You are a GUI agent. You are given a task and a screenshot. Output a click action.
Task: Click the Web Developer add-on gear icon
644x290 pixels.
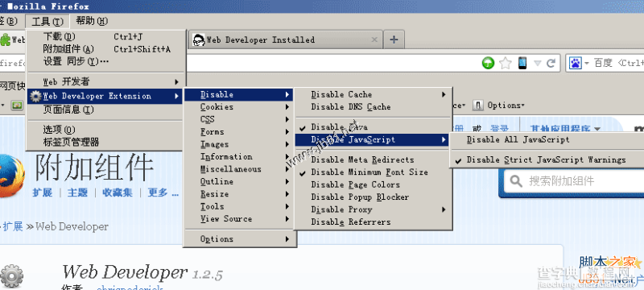pyautogui.click(x=11, y=276)
